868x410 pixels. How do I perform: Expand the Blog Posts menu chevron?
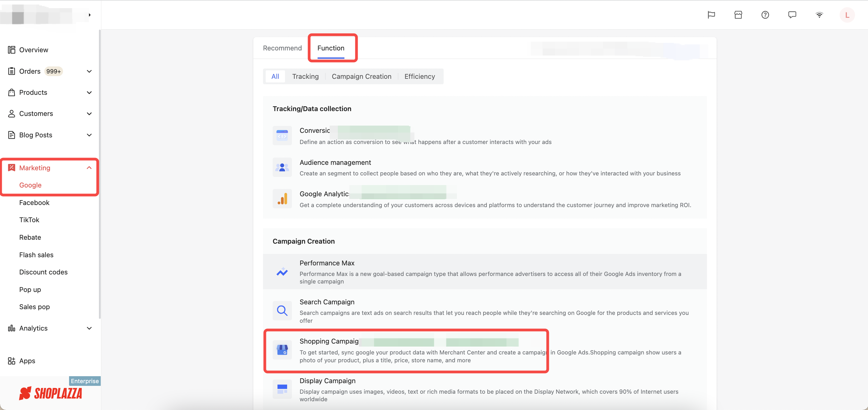89,135
